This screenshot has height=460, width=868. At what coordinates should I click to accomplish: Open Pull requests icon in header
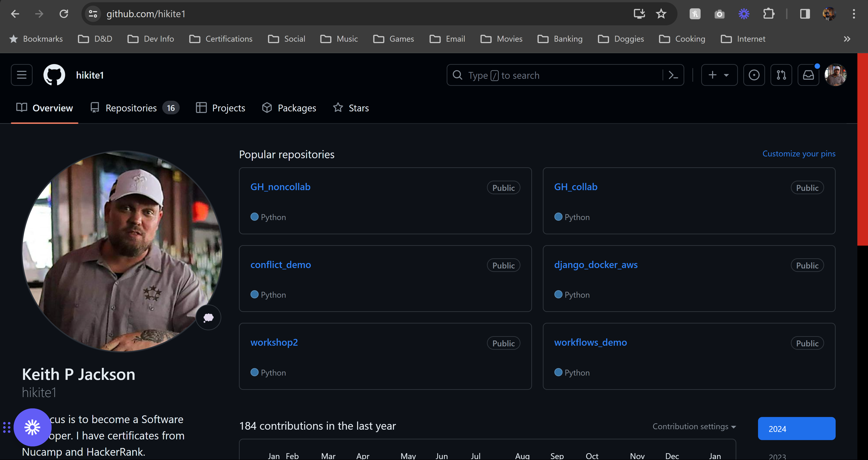(781, 75)
